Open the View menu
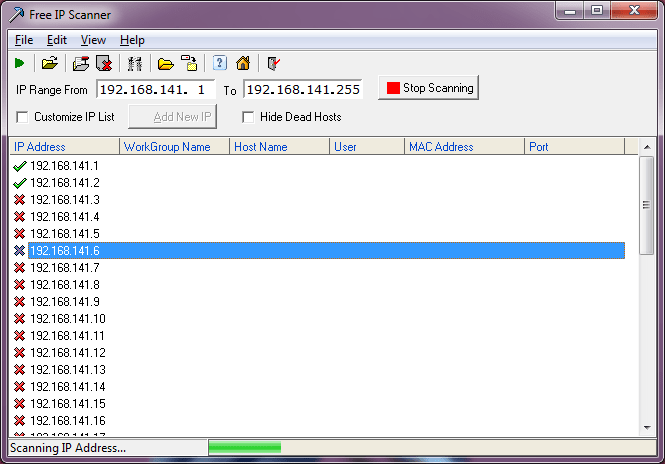 point(93,40)
